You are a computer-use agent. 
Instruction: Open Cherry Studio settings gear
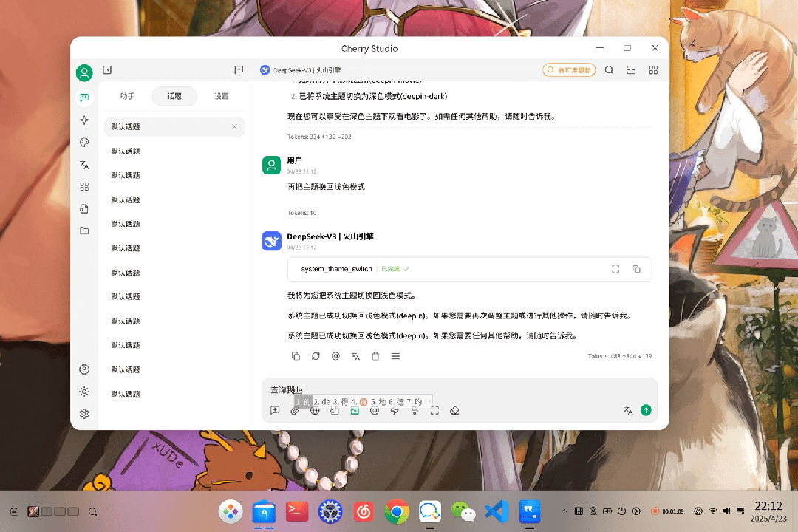click(x=84, y=414)
